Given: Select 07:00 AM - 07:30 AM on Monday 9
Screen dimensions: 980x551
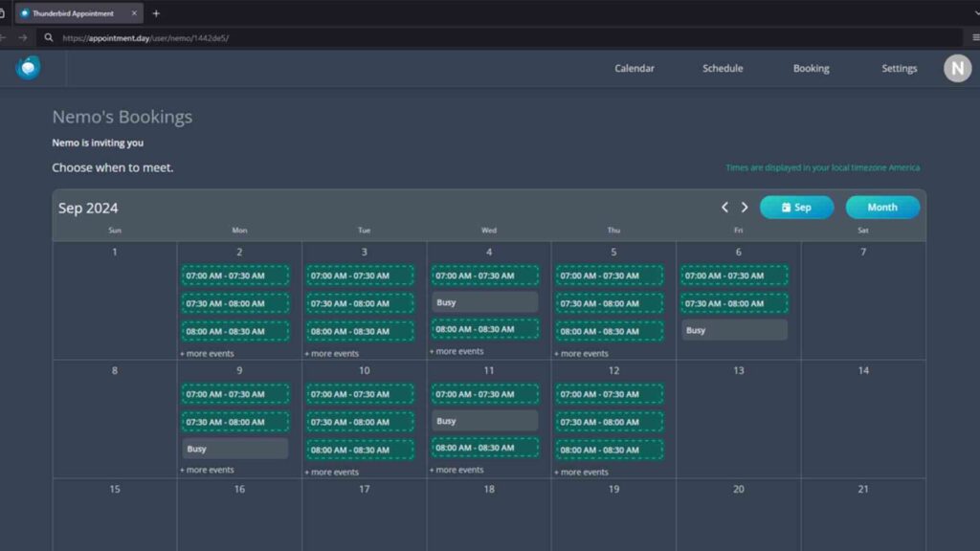Looking at the screenshot, I should click(235, 394).
